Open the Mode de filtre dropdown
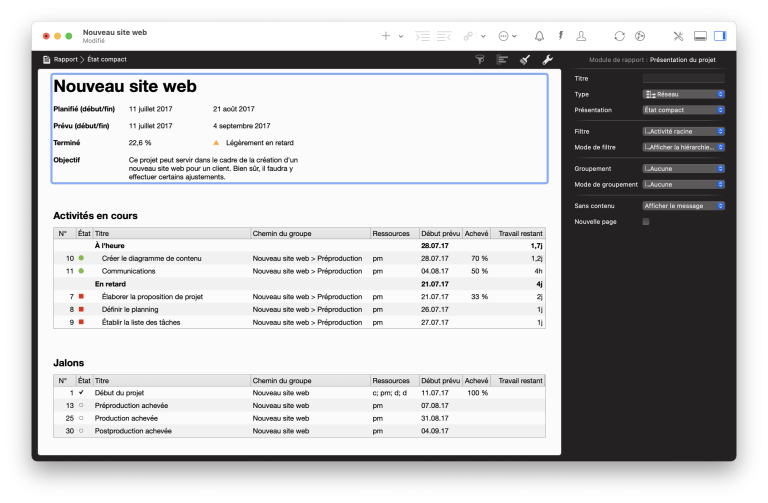768x503 pixels. pyautogui.click(x=683, y=147)
